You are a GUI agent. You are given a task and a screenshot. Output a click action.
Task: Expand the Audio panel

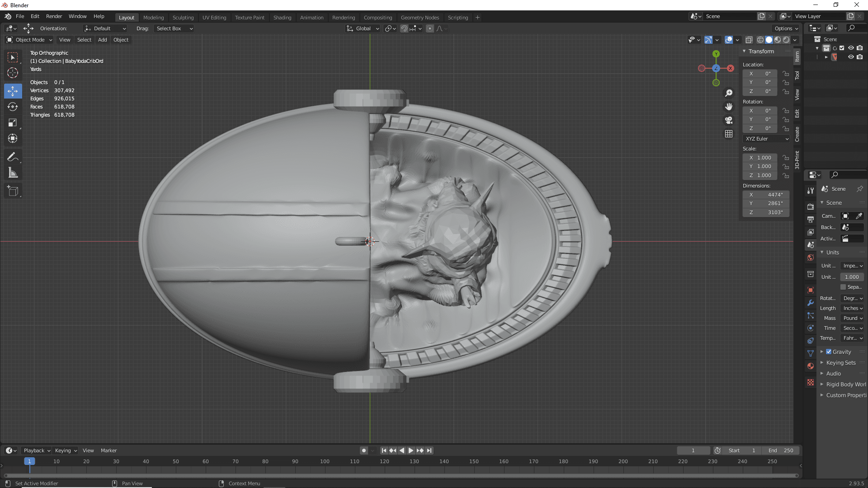[833, 373]
